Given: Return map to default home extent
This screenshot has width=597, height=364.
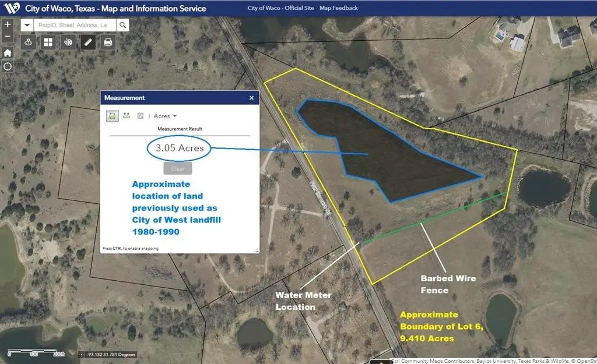Looking at the screenshot, I should pos(8,52).
